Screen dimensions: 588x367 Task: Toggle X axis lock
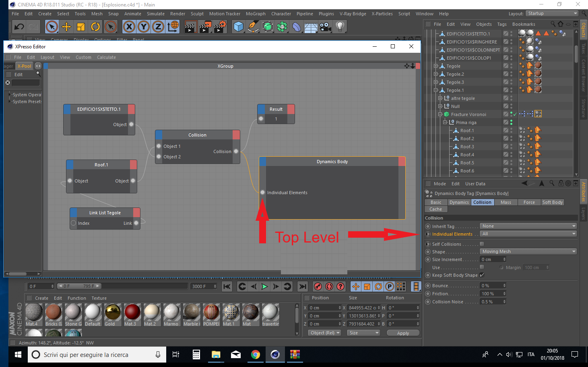pyautogui.click(x=129, y=27)
